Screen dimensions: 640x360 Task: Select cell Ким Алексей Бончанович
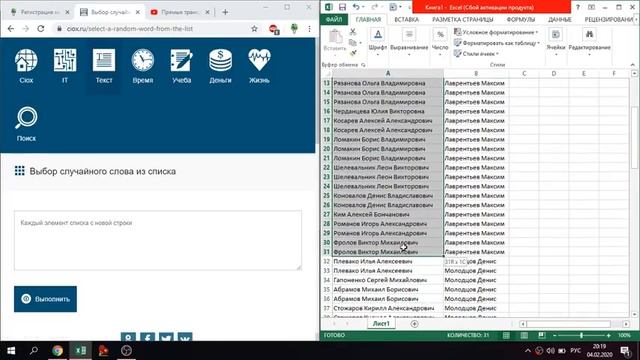[x=388, y=214]
